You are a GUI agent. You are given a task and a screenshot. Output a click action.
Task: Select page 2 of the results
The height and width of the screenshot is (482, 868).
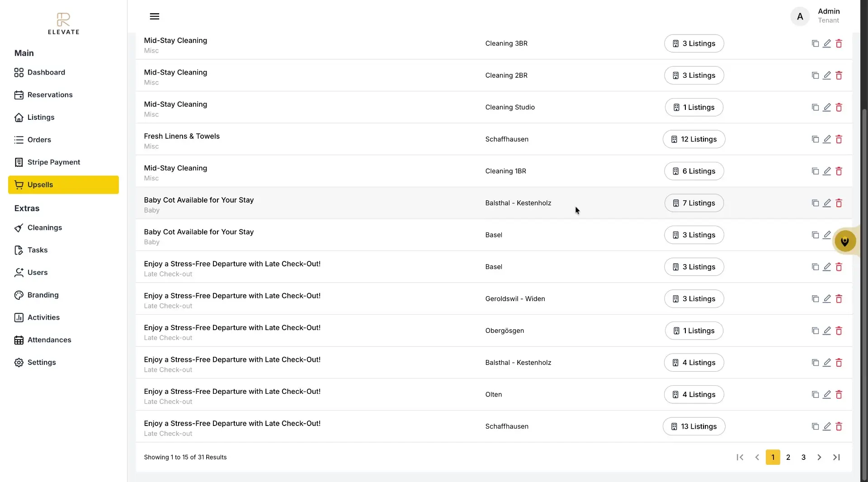[x=788, y=457]
